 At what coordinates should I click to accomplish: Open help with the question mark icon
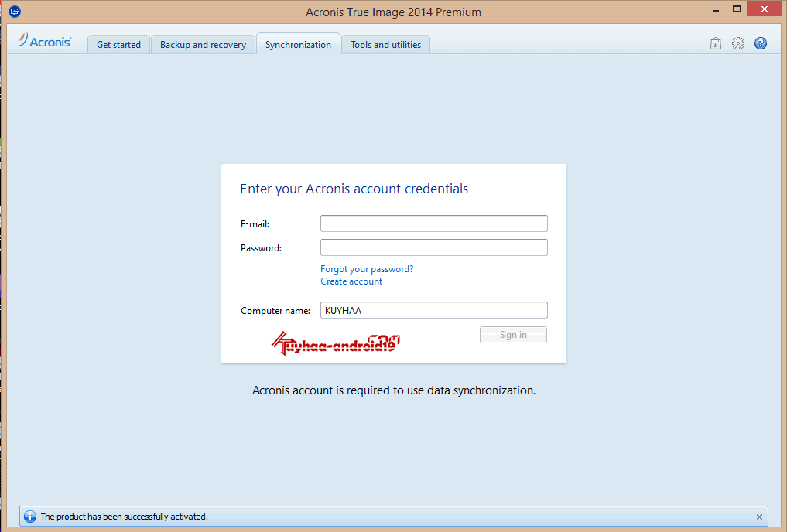761,43
